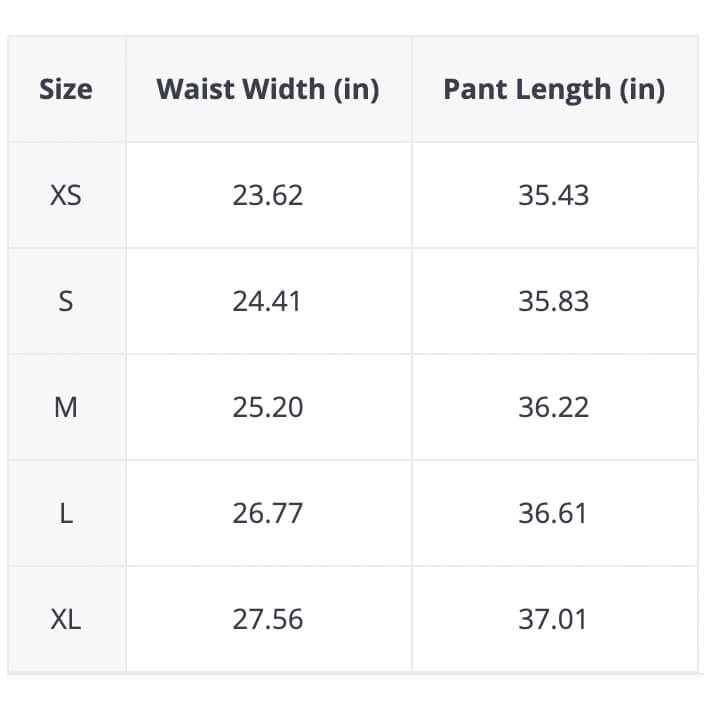The image size is (704, 704).
Task: Click pant length value 35.43
Action: point(554,195)
